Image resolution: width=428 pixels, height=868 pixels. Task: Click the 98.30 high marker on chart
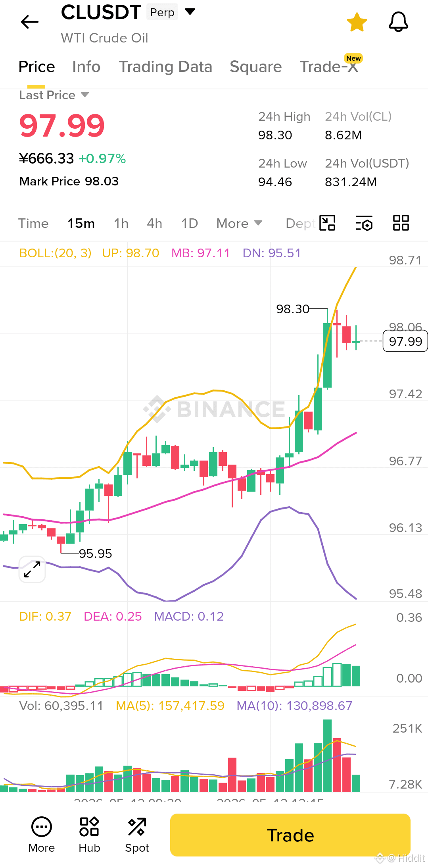pyautogui.click(x=293, y=309)
